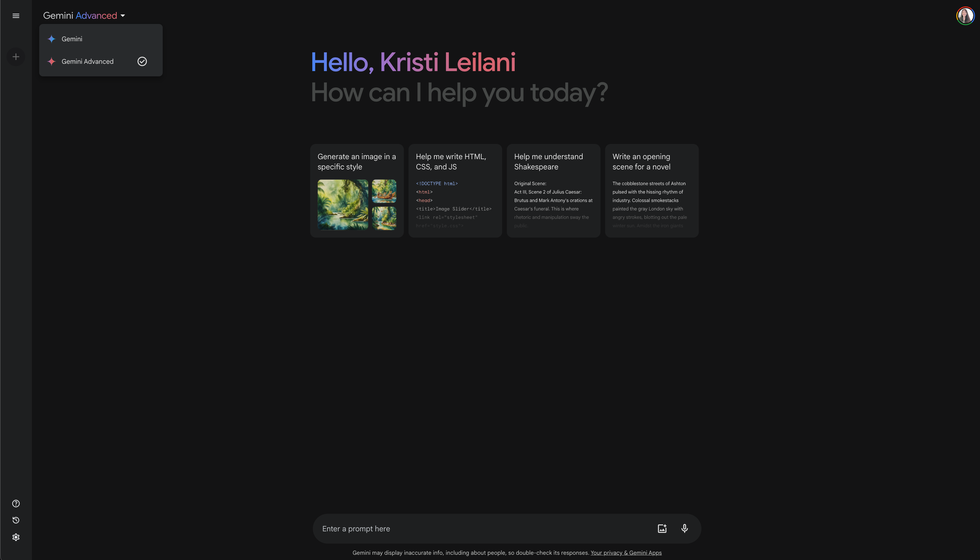Click Your privacy & Gemini Apps link
The image size is (980, 560).
point(626,553)
